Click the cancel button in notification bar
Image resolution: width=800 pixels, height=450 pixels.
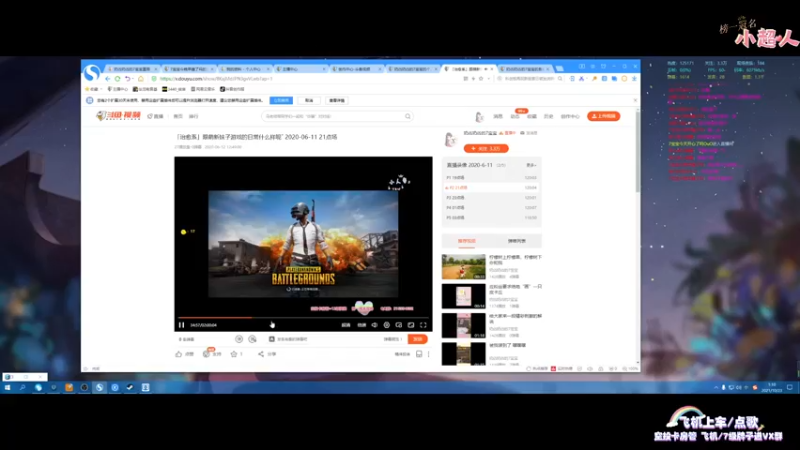tap(309, 101)
